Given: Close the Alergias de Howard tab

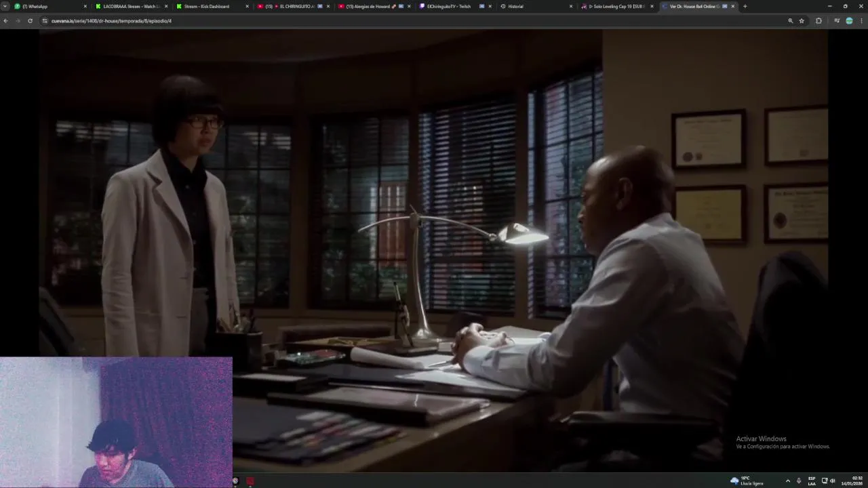Looking at the screenshot, I should click(x=409, y=6).
